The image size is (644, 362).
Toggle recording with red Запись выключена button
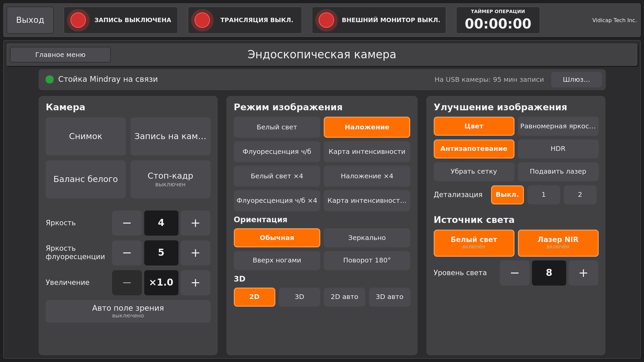121,20
